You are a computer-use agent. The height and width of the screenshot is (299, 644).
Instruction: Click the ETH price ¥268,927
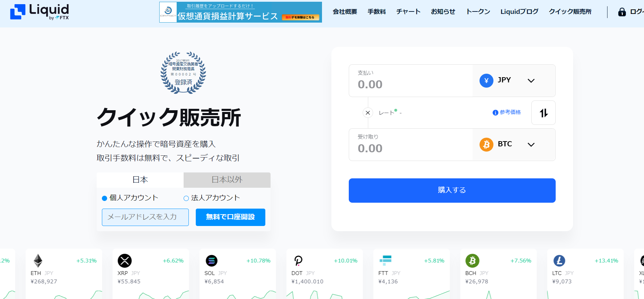coord(44,282)
